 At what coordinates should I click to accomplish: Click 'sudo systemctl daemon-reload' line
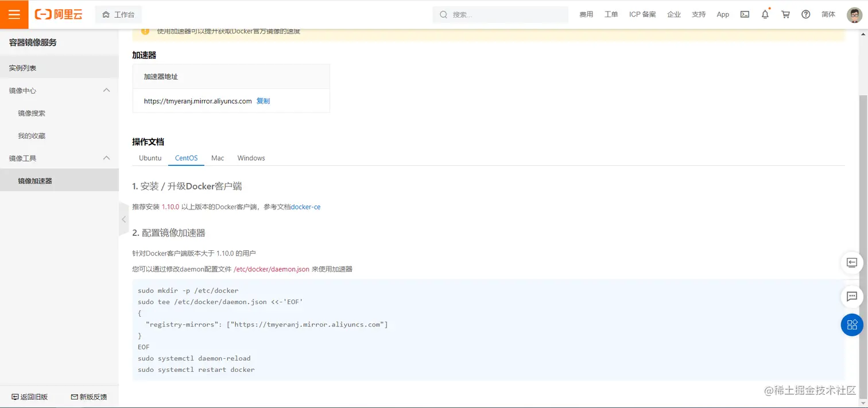click(x=194, y=358)
